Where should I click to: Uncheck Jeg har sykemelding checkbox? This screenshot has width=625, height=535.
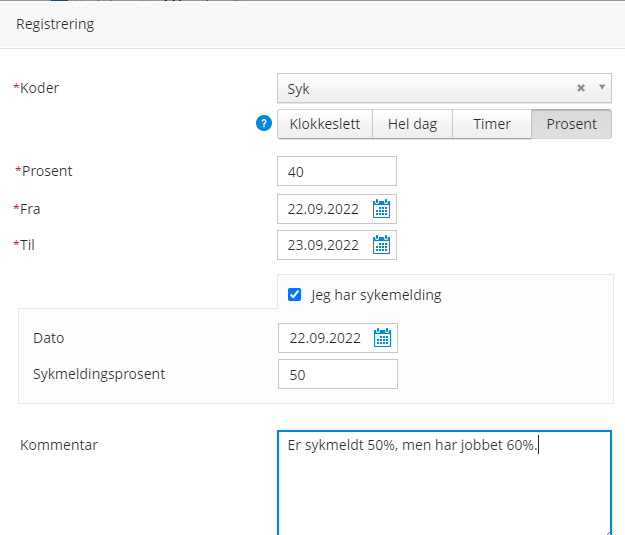pos(295,295)
